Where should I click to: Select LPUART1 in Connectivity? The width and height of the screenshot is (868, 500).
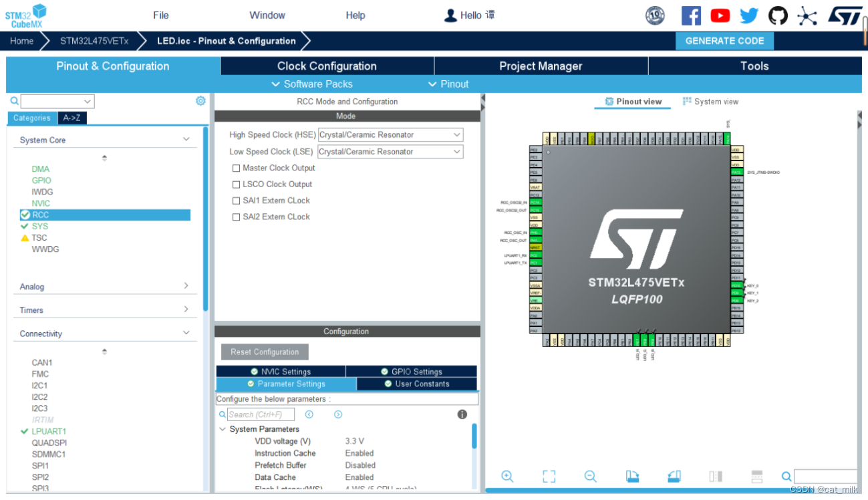coord(49,431)
